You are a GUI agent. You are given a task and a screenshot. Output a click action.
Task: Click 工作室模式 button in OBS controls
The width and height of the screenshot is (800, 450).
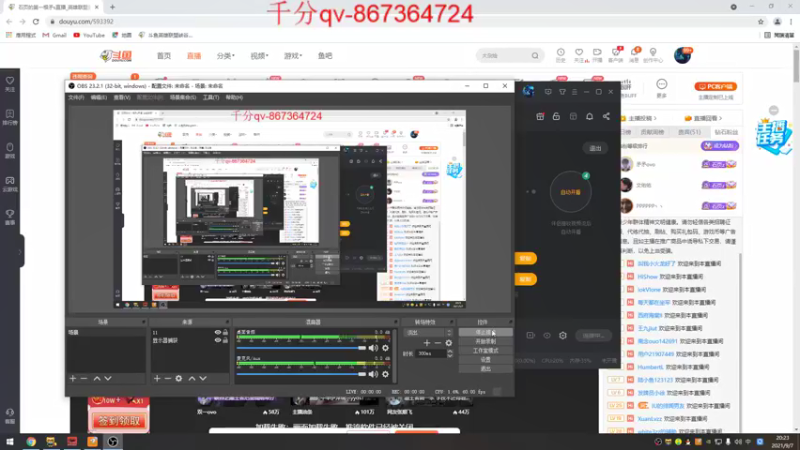(485, 351)
